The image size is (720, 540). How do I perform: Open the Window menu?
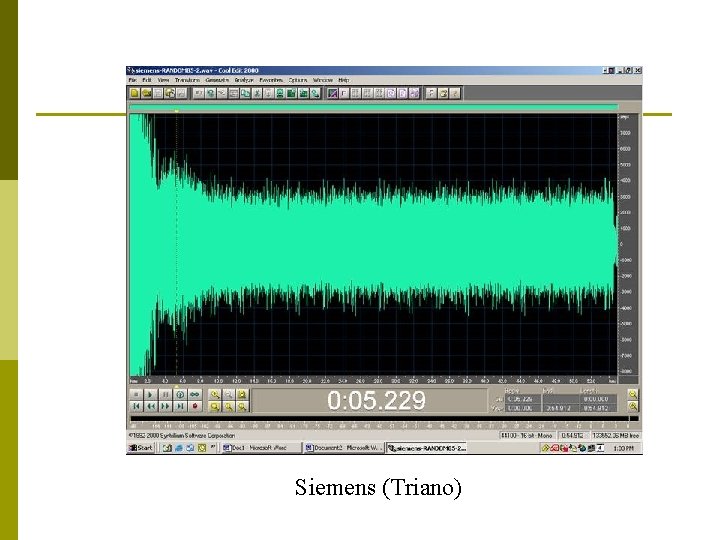pos(322,80)
